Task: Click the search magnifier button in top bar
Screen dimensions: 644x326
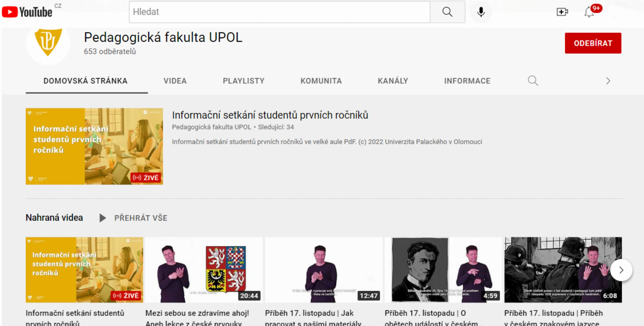Action: [x=447, y=12]
